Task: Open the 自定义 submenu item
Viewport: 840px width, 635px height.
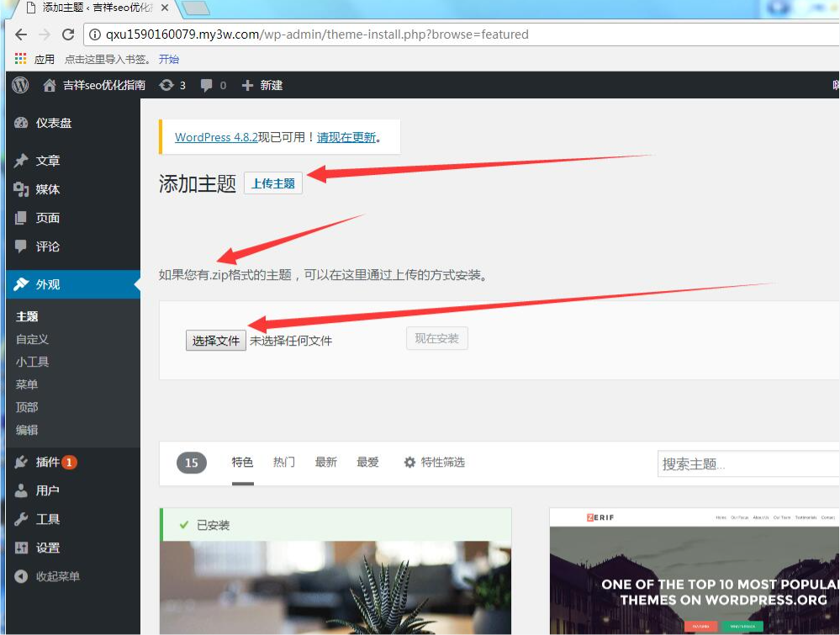Action: click(x=32, y=339)
